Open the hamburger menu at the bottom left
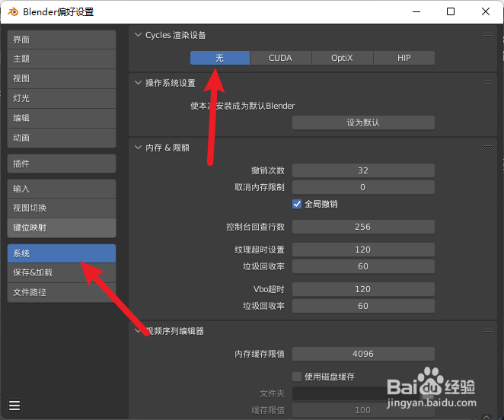Screen dimensions: 504x420 pyautogui.click(x=14, y=406)
